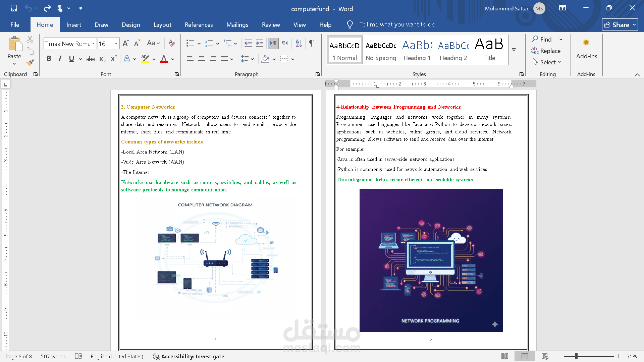Apply the red font color

click(x=164, y=59)
